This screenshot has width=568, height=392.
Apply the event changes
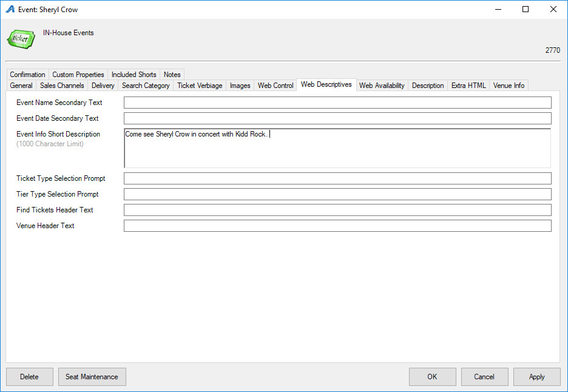point(537,377)
